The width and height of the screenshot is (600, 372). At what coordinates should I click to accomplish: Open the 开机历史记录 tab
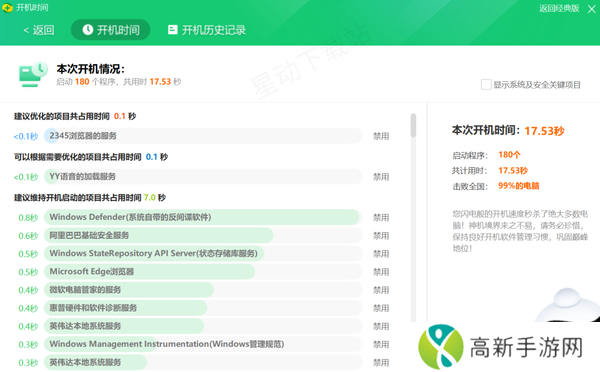click(x=207, y=30)
